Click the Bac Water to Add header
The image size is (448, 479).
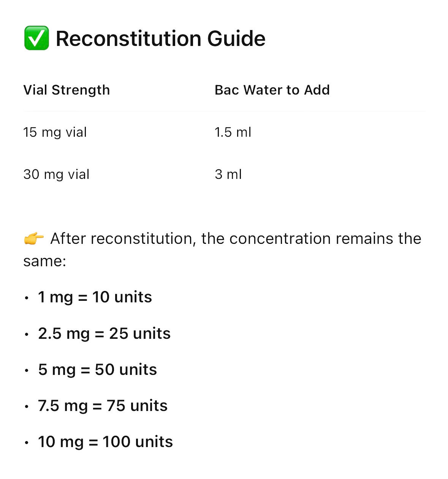[x=272, y=90]
